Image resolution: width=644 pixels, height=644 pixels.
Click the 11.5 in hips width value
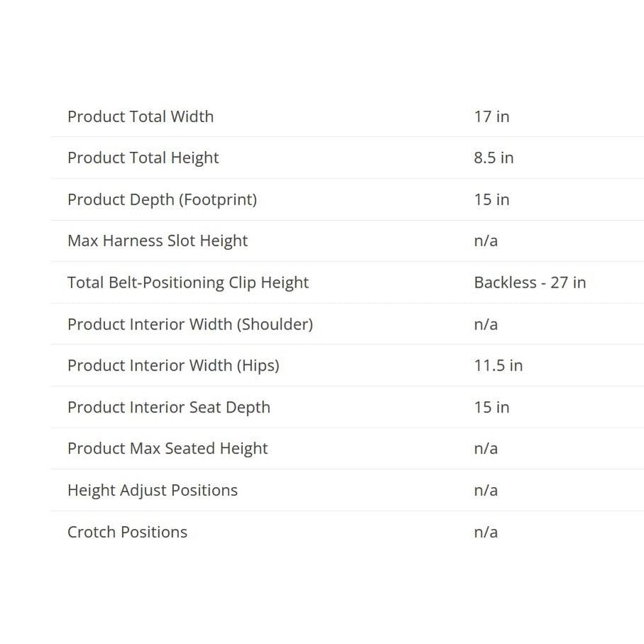pyautogui.click(x=498, y=366)
